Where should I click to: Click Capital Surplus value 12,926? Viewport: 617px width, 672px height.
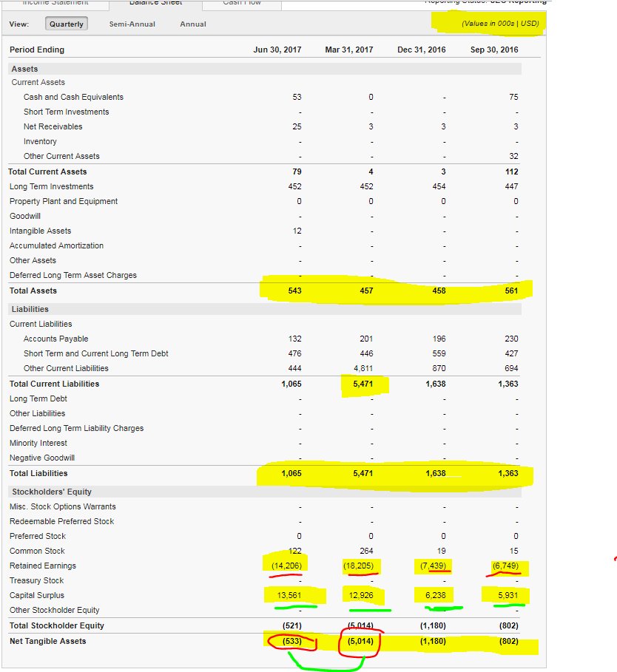click(361, 595)
